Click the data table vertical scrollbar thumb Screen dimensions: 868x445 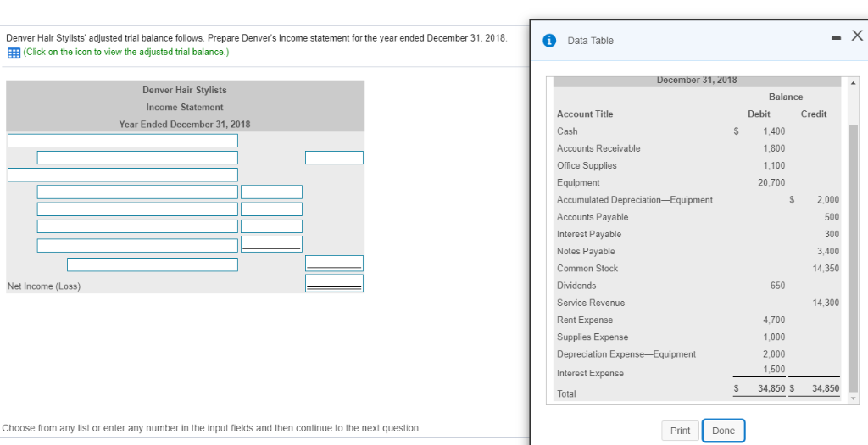coord(853,258)
